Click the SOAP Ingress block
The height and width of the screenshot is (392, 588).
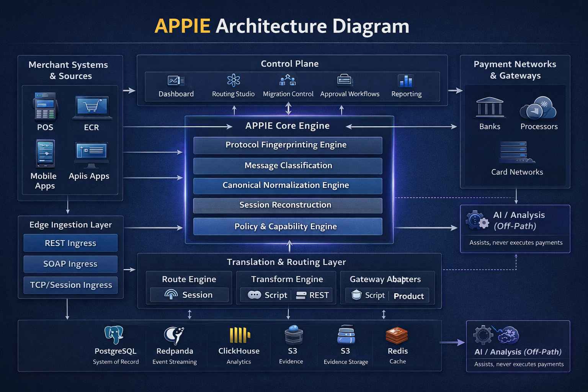coord(70,264)
